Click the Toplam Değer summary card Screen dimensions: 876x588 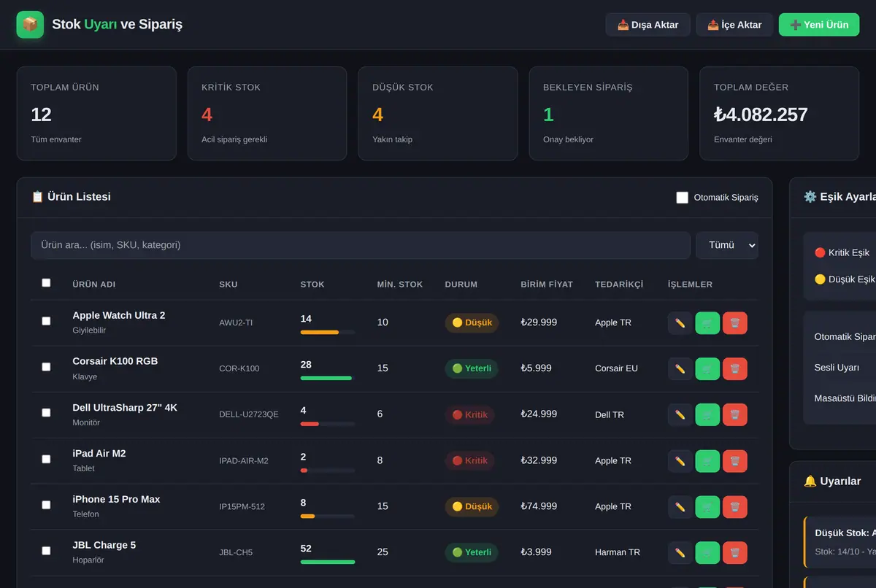[780, 114]
